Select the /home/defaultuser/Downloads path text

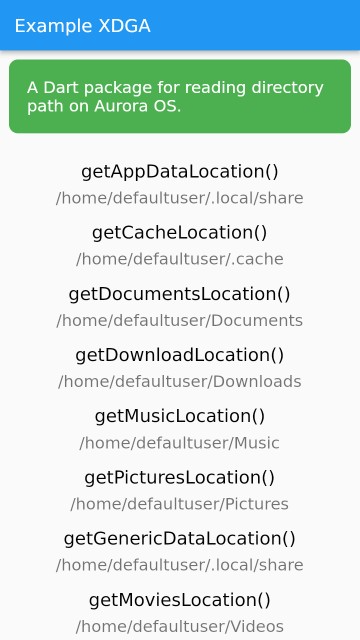tap(180, 382)
